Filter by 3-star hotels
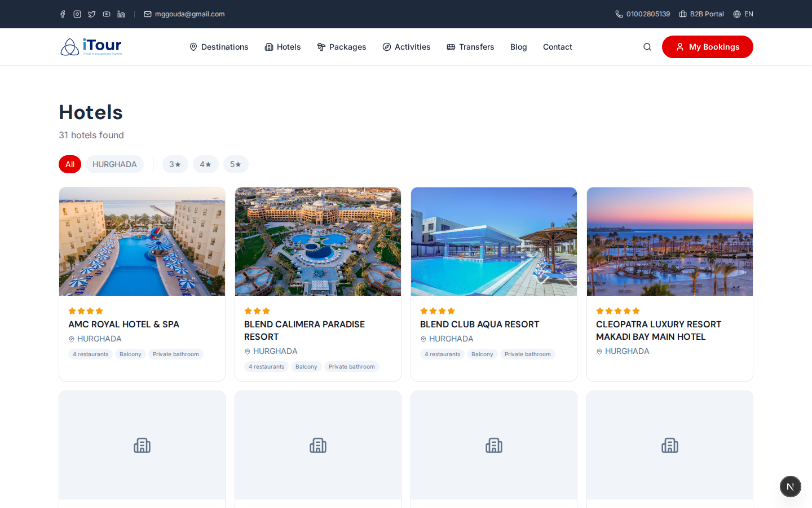Viewport: 812px width, 508px height. pos(175,164)
